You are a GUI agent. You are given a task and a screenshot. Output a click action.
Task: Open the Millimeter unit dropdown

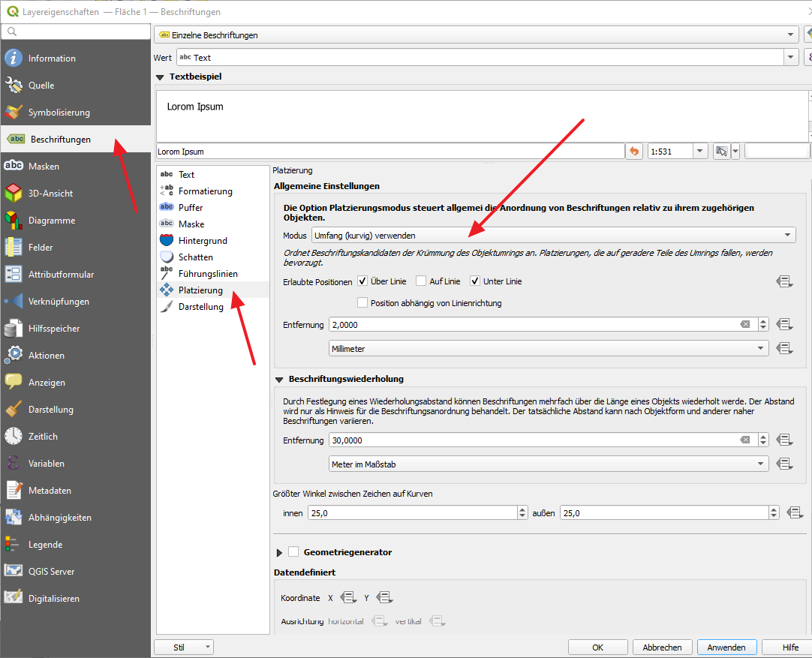pyautogui.click(x=549, y=349)
